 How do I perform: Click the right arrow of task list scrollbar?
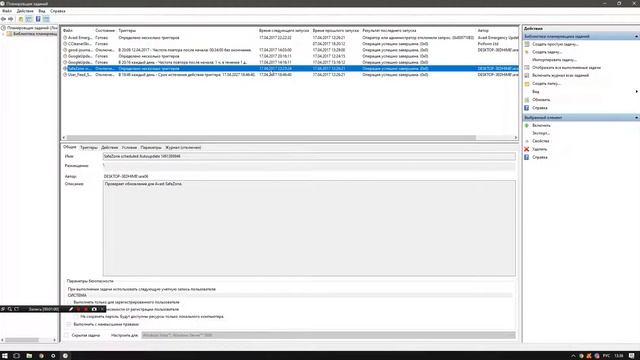point(516,138)
